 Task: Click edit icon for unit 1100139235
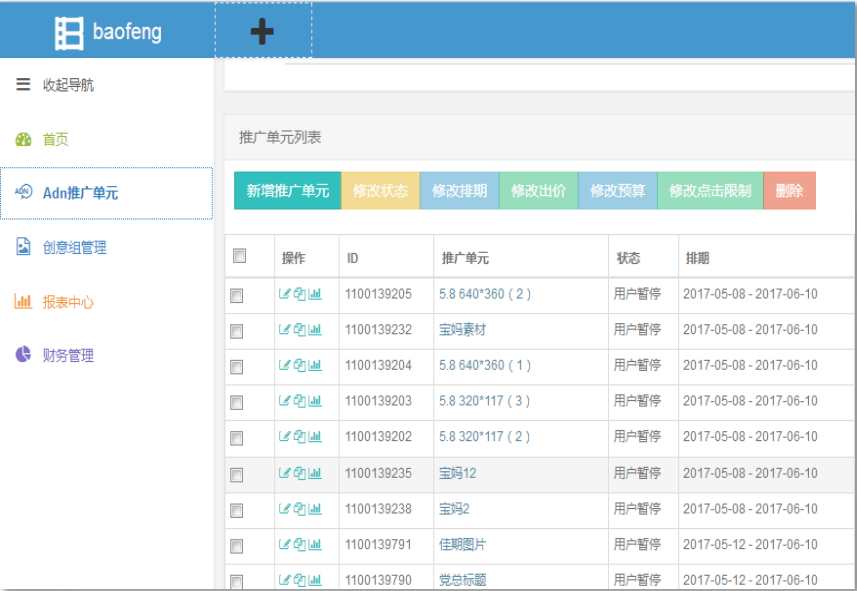(284, 474)
